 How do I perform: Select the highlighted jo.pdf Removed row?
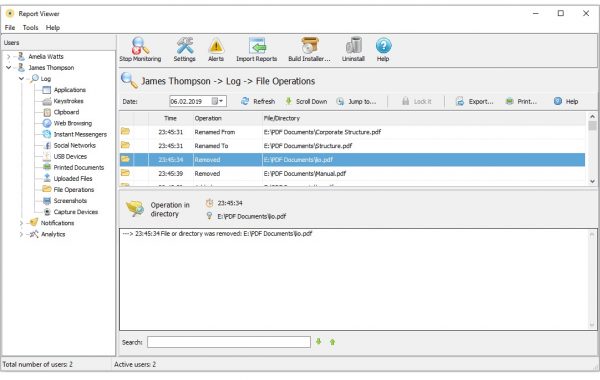coord(352,160)
